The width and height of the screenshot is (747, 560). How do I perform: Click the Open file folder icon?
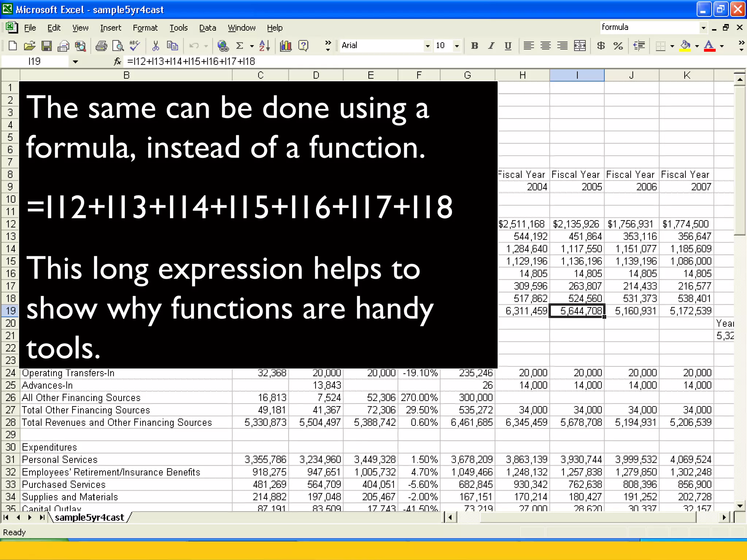point(30,46)
